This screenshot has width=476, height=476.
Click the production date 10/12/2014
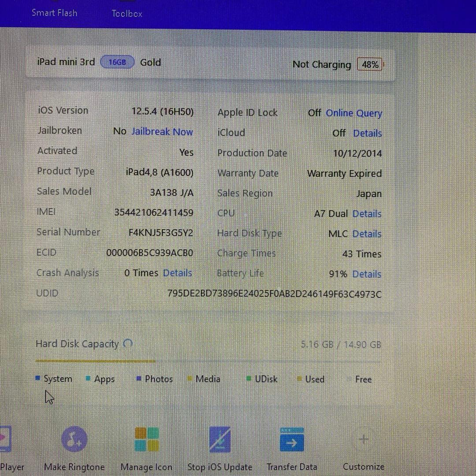[357, 153]
